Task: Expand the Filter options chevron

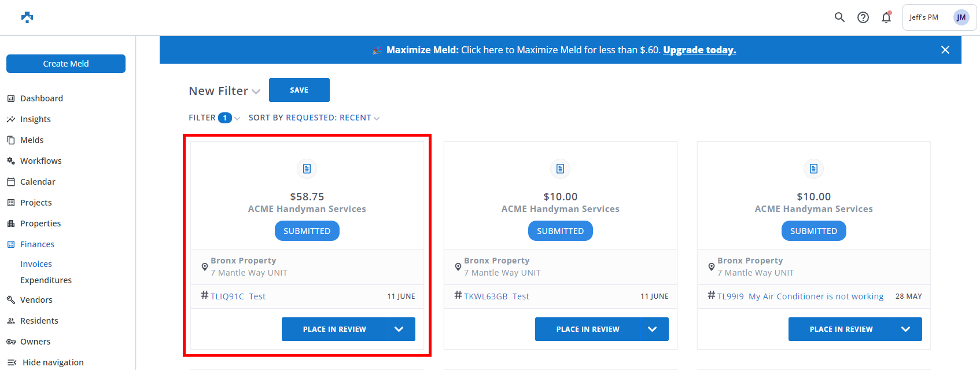Action: tap(237, 118)
